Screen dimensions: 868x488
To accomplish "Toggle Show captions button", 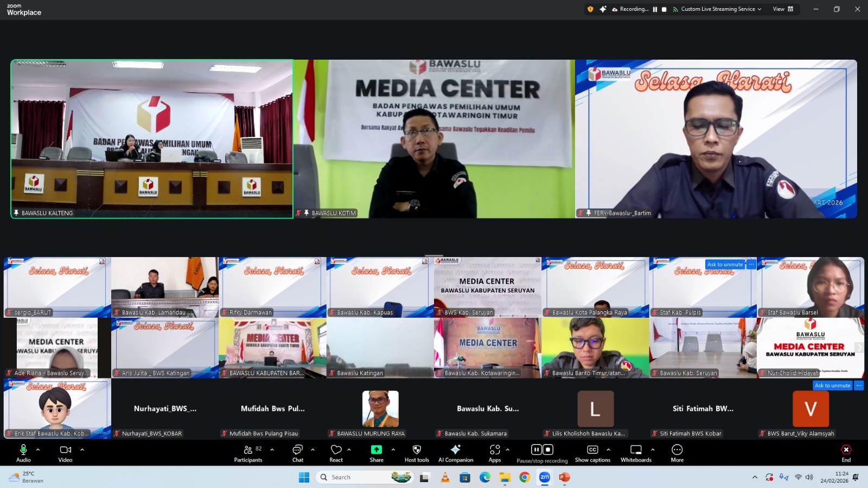I will click(592, 450).
